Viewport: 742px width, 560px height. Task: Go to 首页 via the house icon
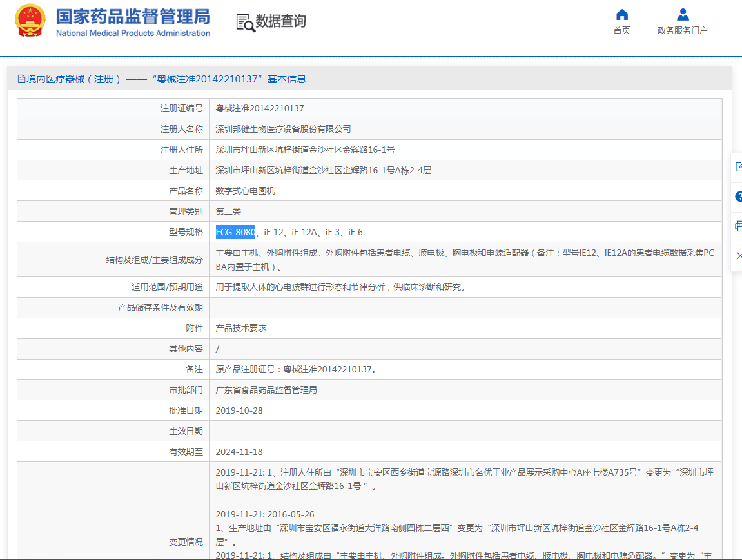point(622,15)
